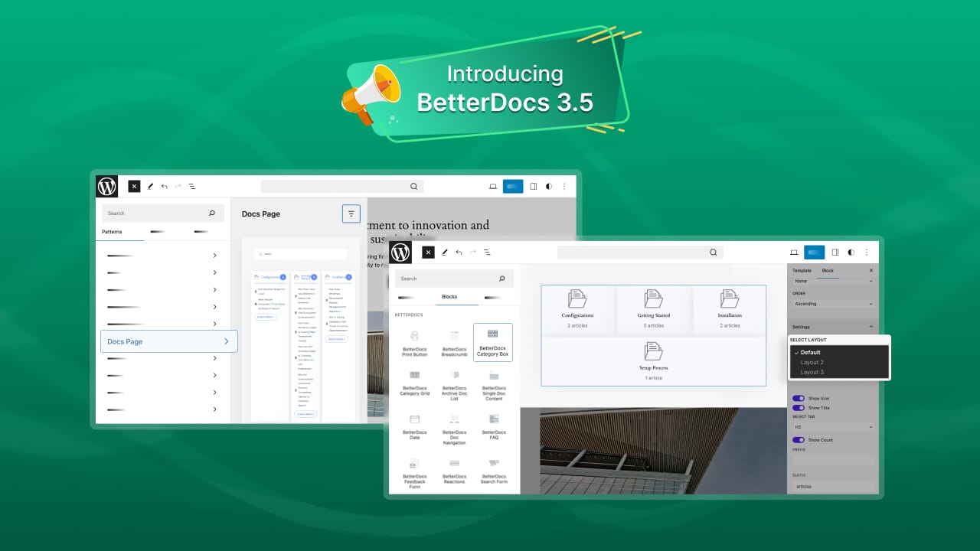
Task: Expand the Docs Page pattern entry
Action: (x=168, y=341)
